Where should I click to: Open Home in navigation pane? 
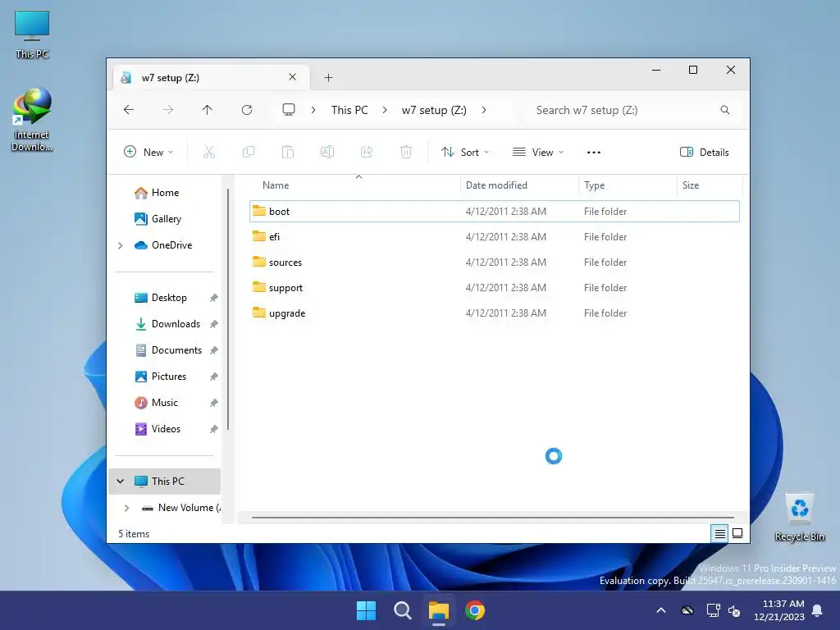click(x=165, y=192)
